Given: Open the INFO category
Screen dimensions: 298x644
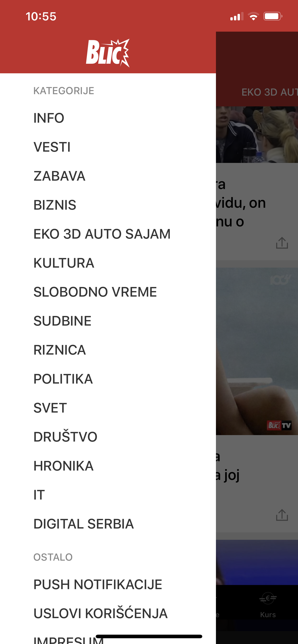Looking at the screenshot, I should pos(49,118).
